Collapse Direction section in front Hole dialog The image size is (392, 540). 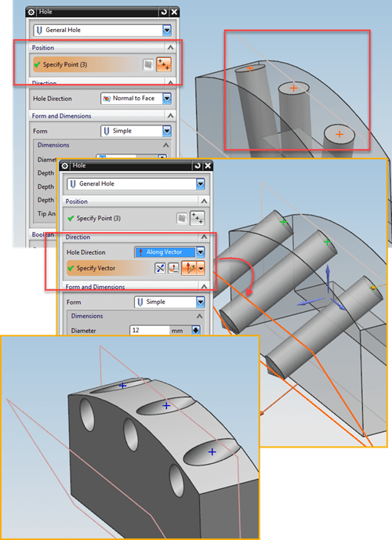tap(204, 237)
